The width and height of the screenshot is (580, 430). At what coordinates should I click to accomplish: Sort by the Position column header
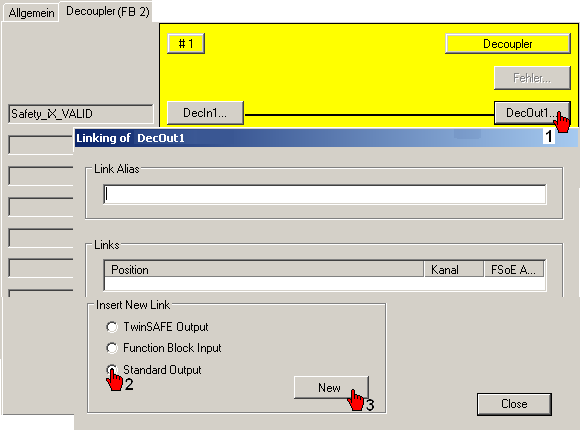click(264, 269)
